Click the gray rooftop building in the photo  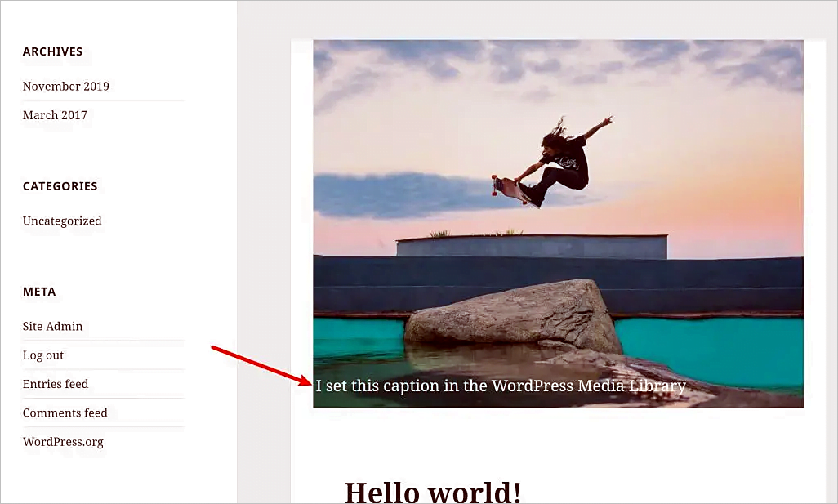coord(531,246)
